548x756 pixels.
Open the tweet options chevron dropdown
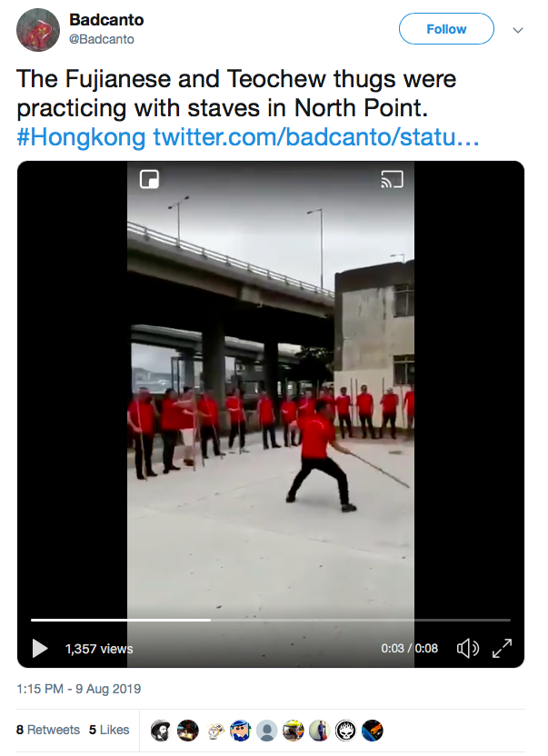pos(518,30)
